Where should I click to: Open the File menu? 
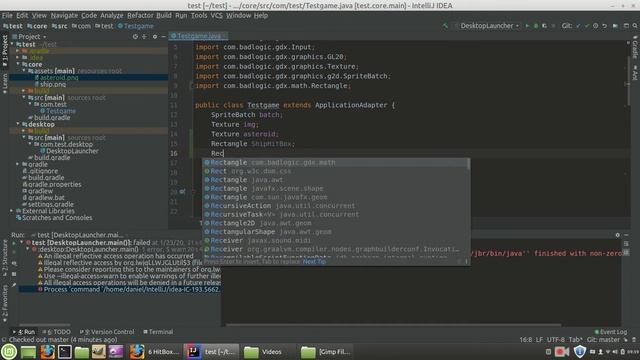[7, 16]
